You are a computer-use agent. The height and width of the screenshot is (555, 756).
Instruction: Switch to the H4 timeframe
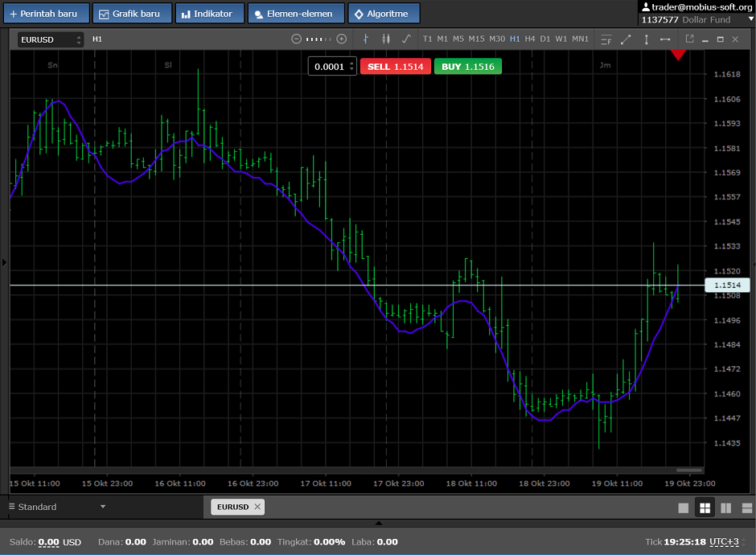click(x=530, y=39)
